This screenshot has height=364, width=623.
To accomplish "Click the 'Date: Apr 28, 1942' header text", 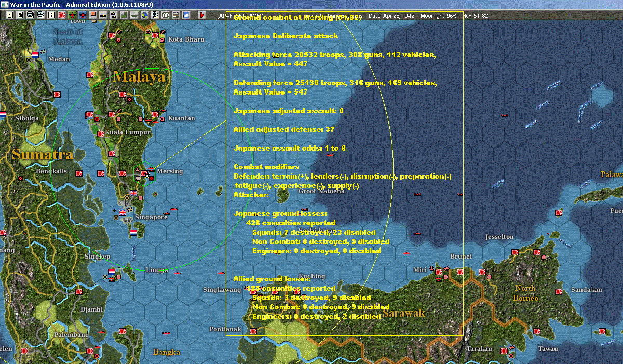I will click(x=392, y=16).
